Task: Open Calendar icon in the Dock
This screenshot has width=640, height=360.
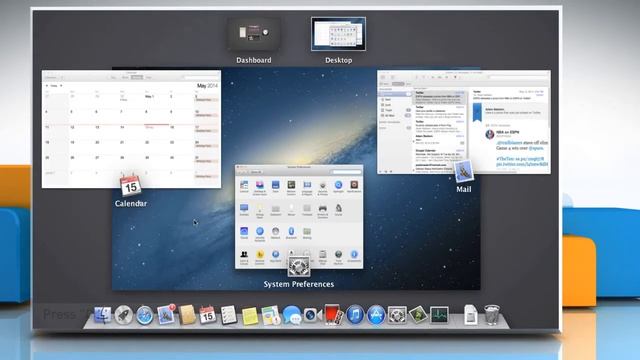Action: coord(207,315)
